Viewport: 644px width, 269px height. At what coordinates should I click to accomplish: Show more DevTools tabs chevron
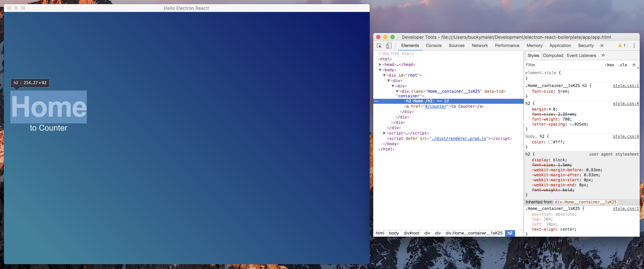point(602,46)
